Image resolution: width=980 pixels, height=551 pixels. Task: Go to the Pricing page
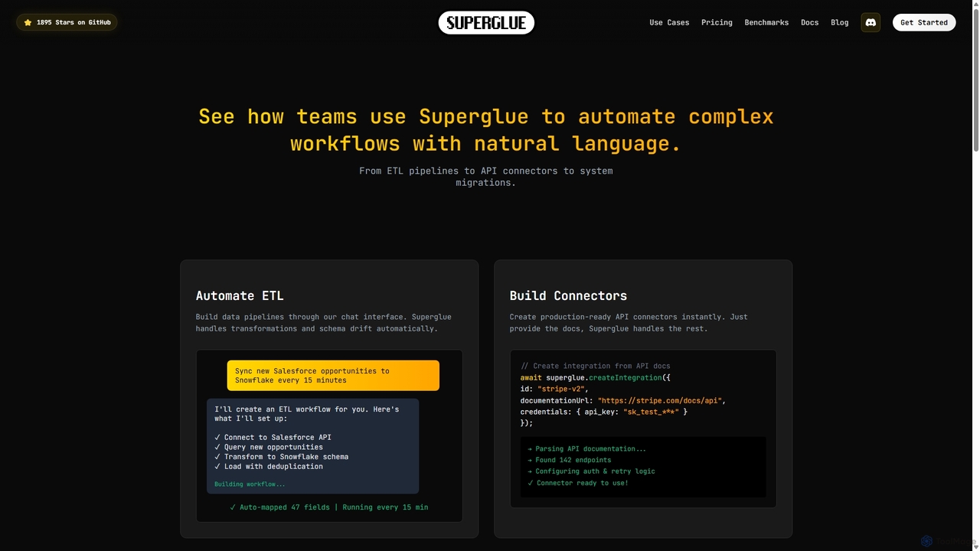717,22
